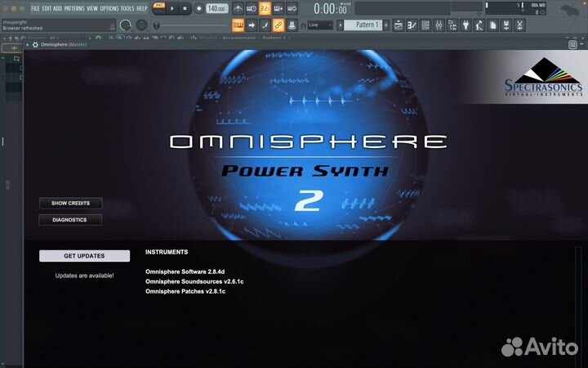Image resolution: width=588 pixels, height=368 pixels.
Task: Click the 0:00:00 time display
Action: point(331,9)
